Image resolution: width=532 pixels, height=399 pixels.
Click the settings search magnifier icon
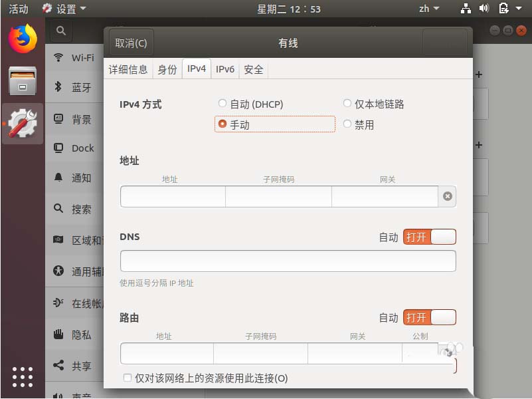click(x=60, y=30)
